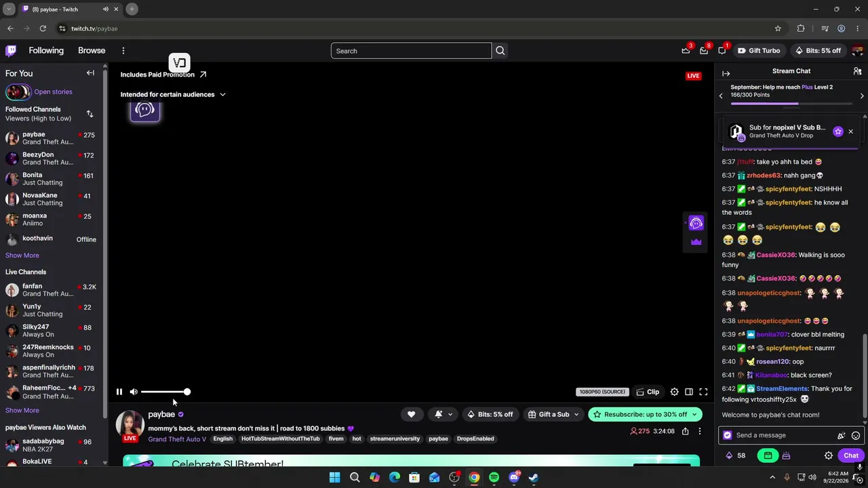Open Spotify from the taskbar
The width and height of the screenshot is (868, 488).
tap(494, 478)
